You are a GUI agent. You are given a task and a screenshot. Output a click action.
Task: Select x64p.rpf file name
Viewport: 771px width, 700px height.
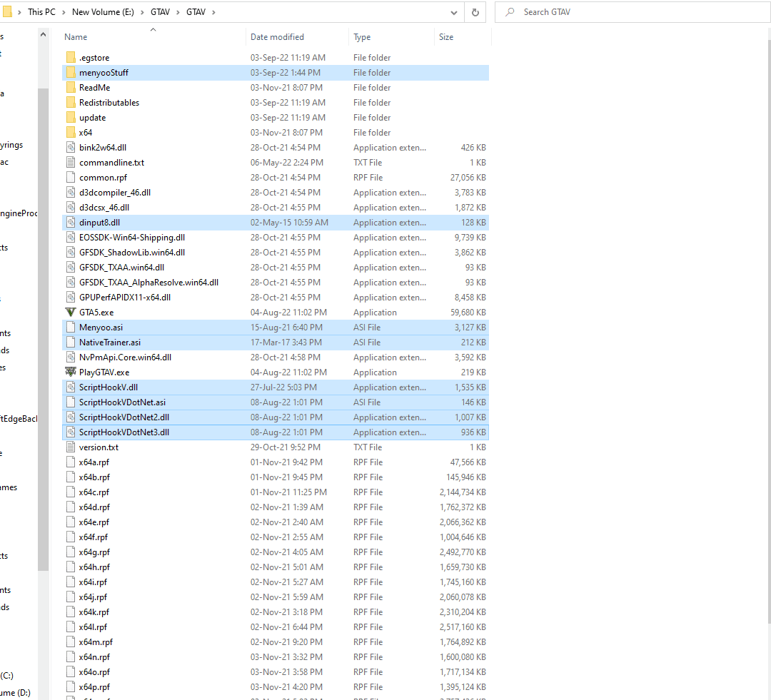click(94, 686)
